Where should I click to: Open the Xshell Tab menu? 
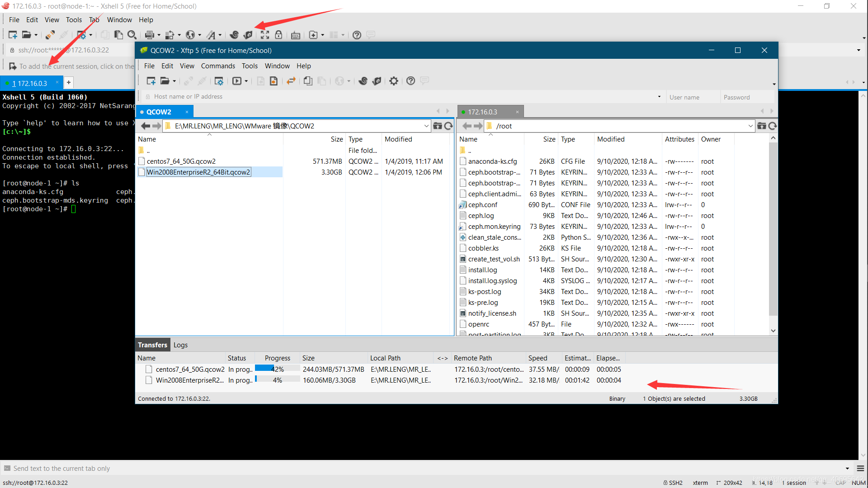point(94,20)
